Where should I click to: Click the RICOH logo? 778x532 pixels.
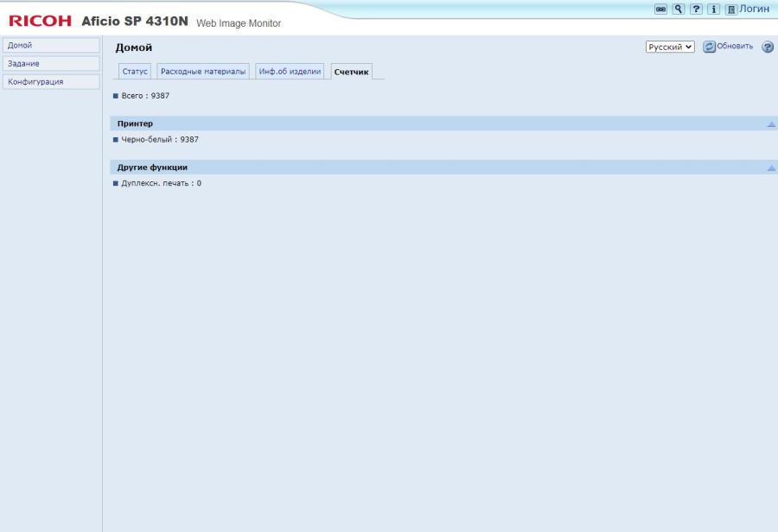tap(40, 21)
